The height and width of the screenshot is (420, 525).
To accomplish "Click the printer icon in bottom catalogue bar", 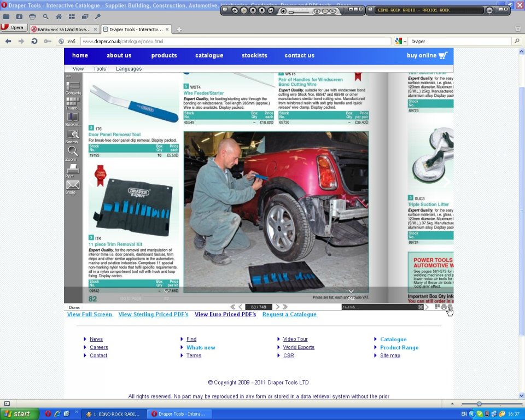I will tap(444, 307).
